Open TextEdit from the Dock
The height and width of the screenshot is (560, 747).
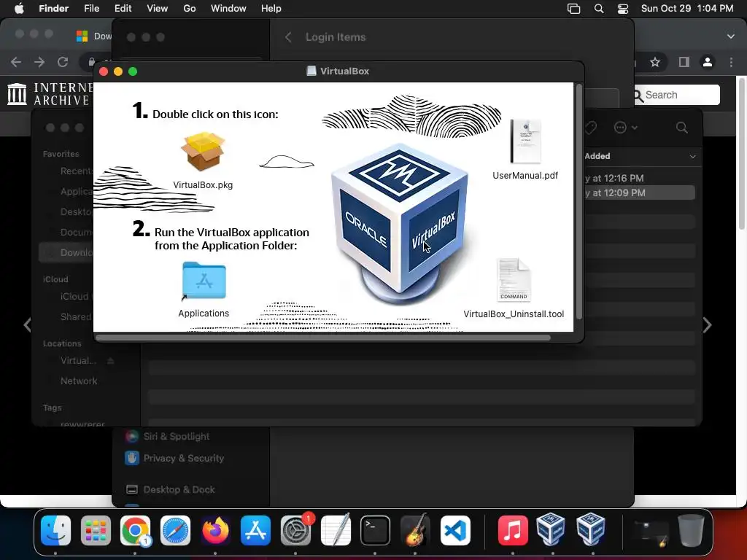tap(336, 530)
